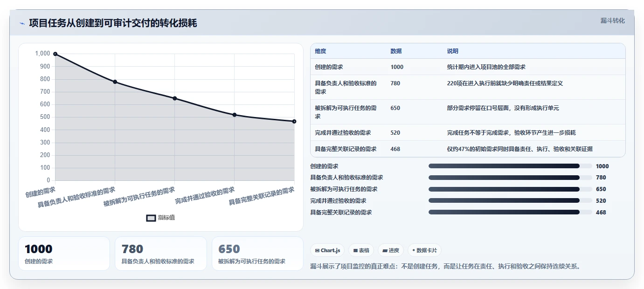This screenshot has height=289, width=644.
Task: Click the cell starting 220项在进入执行前
Action: (x=533, y=88)
